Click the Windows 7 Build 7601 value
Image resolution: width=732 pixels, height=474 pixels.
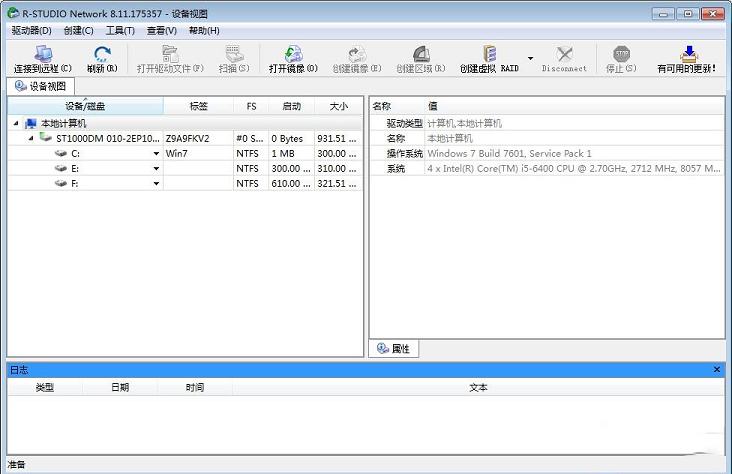509,153
